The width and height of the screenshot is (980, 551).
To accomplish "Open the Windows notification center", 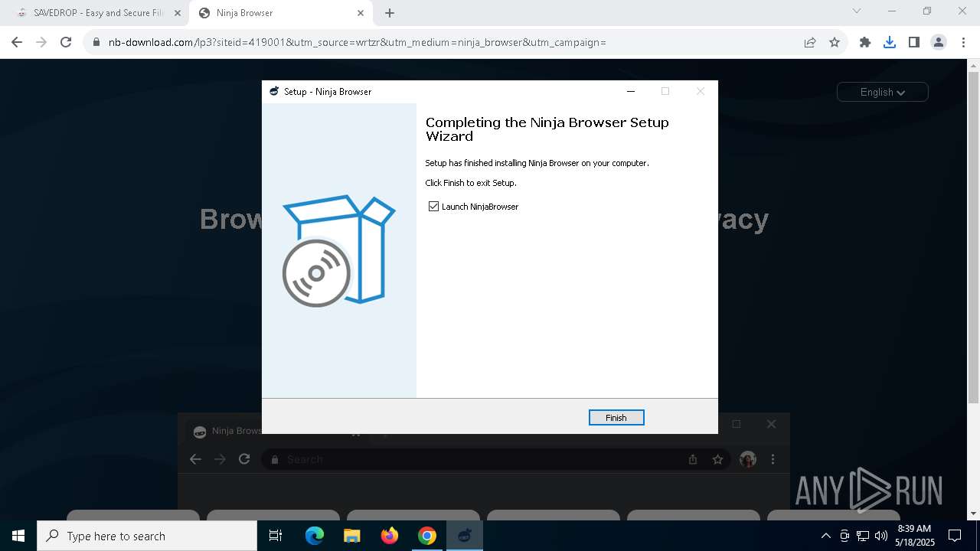I will pyautogui.click(x=955, y=536).
